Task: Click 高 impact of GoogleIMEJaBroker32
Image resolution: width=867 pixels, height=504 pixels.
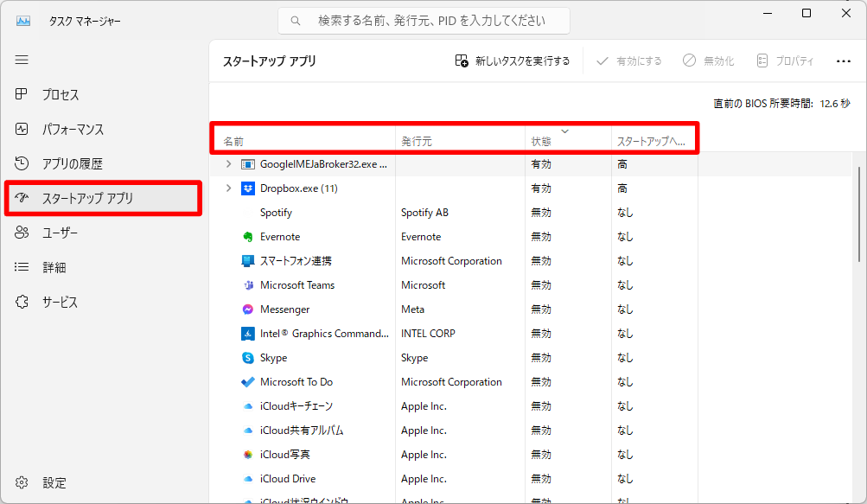Action: (622, 164)
